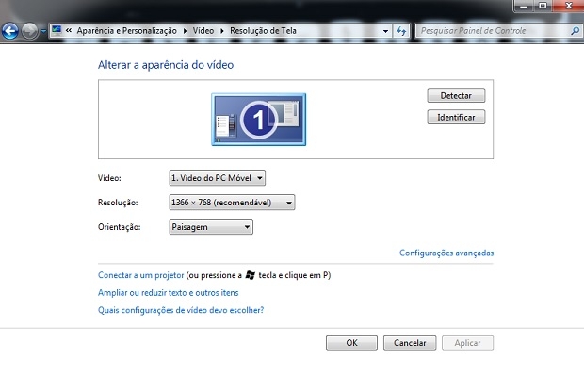Select Resolução de Tela breadcrumb
The height and width of the screenshot is (392, 584).
pyautogui.click(x=263, y=30)
